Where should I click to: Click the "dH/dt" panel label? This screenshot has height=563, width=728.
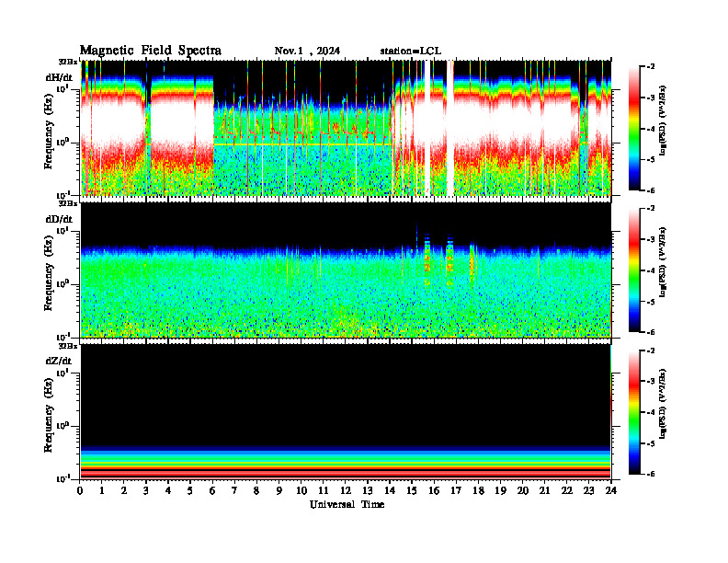(x=59, y=77)
